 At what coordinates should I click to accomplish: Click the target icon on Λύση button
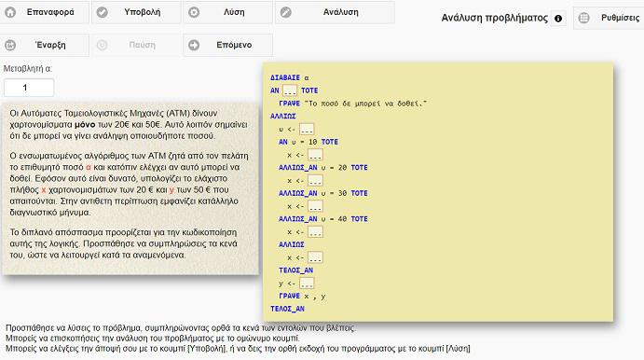pos(194,12)
